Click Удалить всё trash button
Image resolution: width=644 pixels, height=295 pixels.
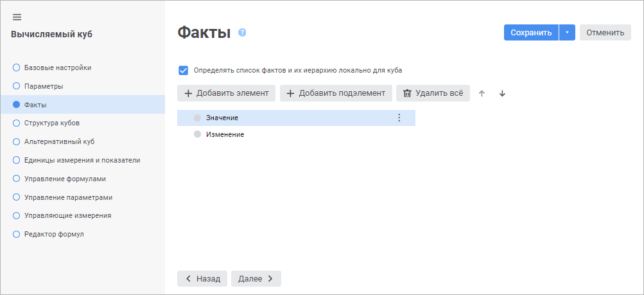click(x=433, y=93)
